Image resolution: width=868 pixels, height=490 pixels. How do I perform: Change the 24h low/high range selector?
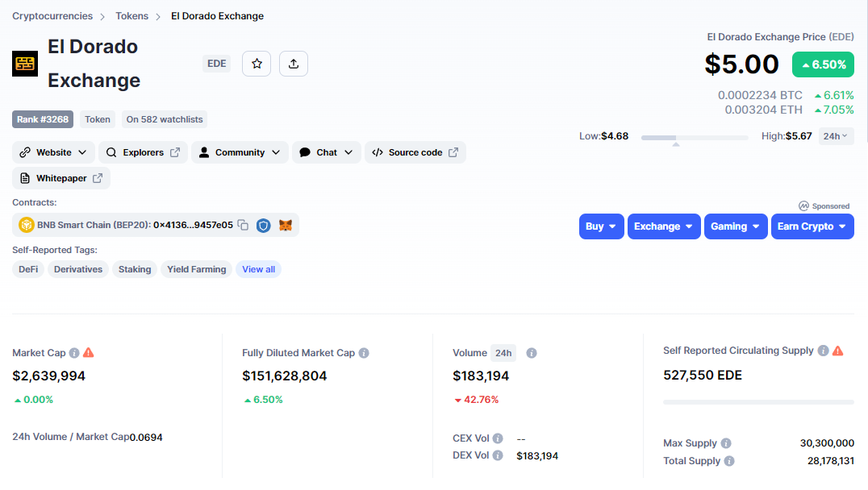click(836, 136)
